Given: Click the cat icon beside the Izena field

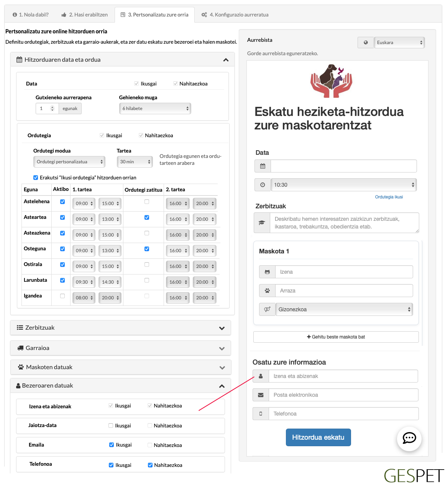Looking at the screenshot, I should pyautogui.click(x=267, y=272).
